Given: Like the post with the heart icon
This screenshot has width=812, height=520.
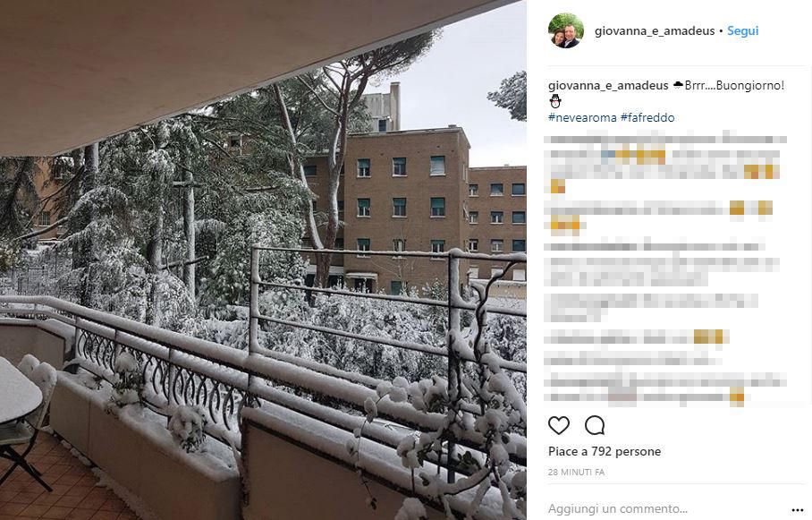Looking at the screenshot, I should pyautogui.click(x=558, y=425).
